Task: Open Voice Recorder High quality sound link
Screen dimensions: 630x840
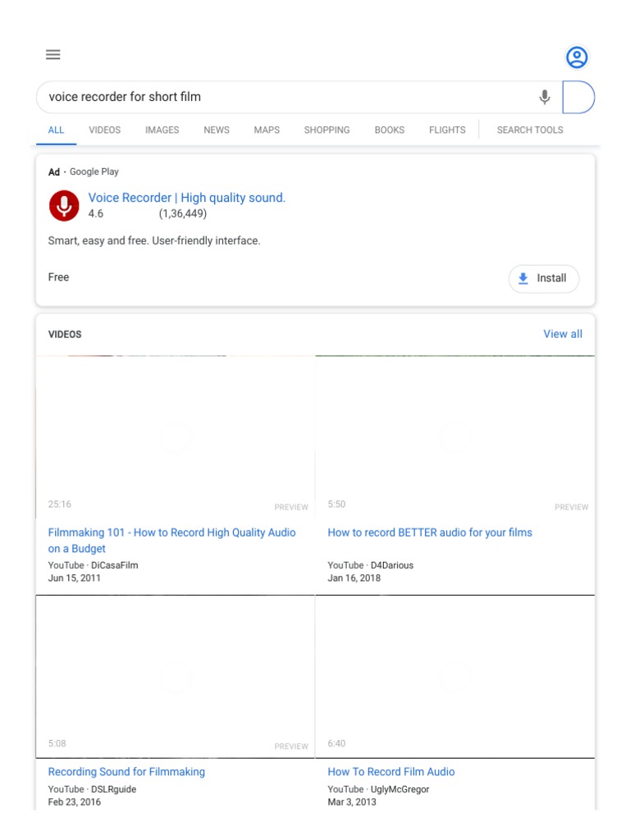Action: 187,198
